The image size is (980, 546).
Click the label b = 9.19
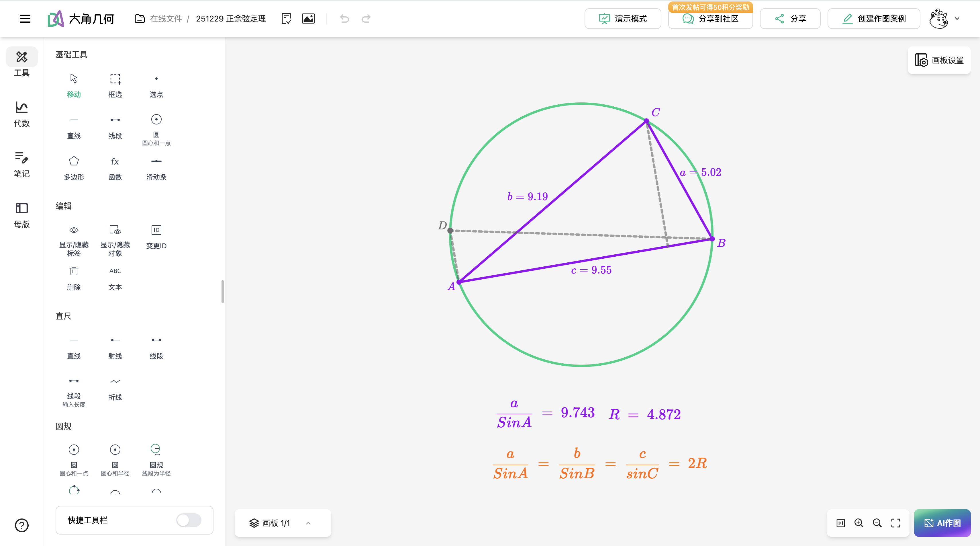coord(527,196)
